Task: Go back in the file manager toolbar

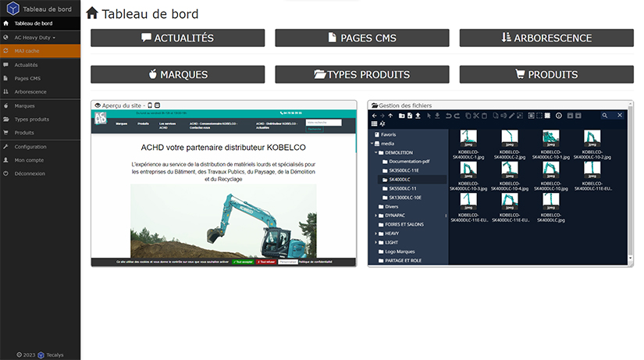Action: click(374, 116)
